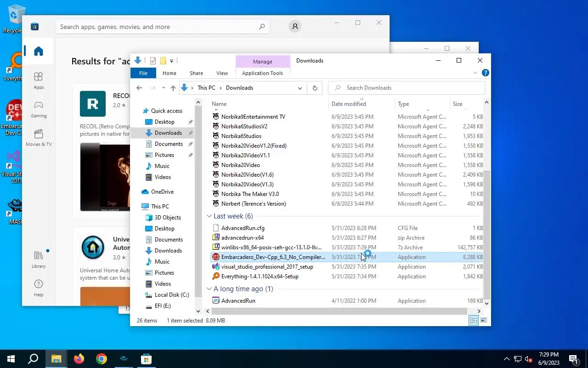Open the Application Tools tab
This screenshot has width=588, height=368.
coord(262,73)
